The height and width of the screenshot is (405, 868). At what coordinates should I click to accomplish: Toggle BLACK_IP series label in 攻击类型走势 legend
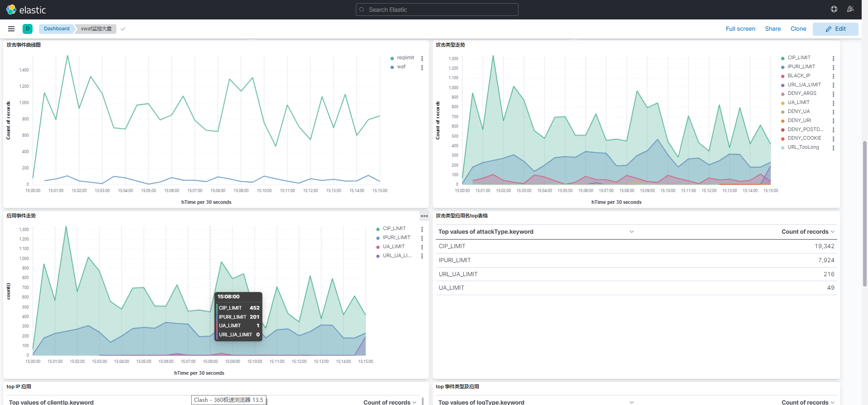tap(799, 75)
